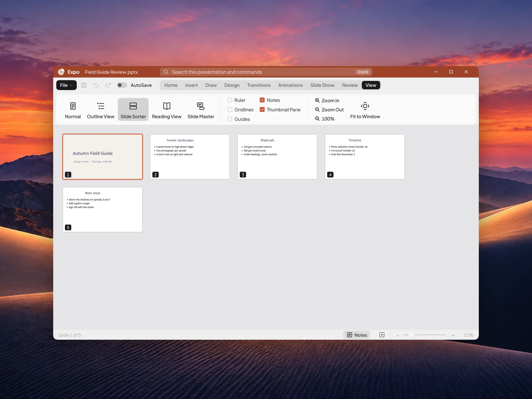Toggle AutoSave on
This screenshot has height=399, width=532.
(122, 85)
